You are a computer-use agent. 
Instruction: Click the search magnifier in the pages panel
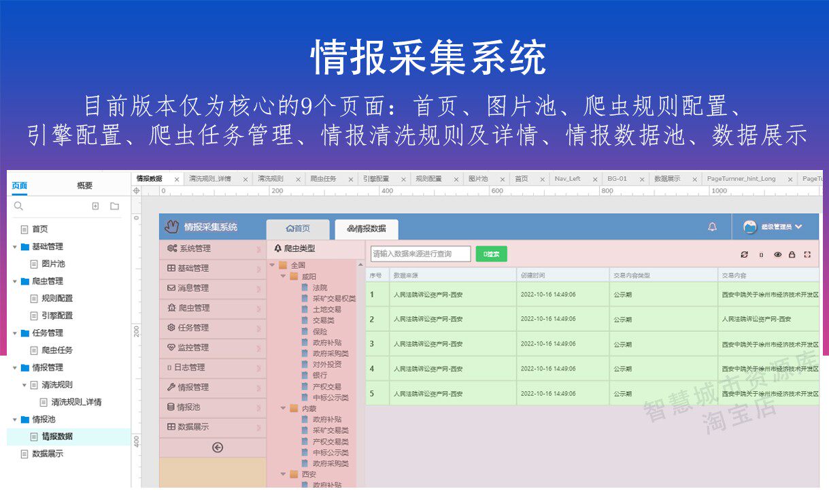point(18,206)
